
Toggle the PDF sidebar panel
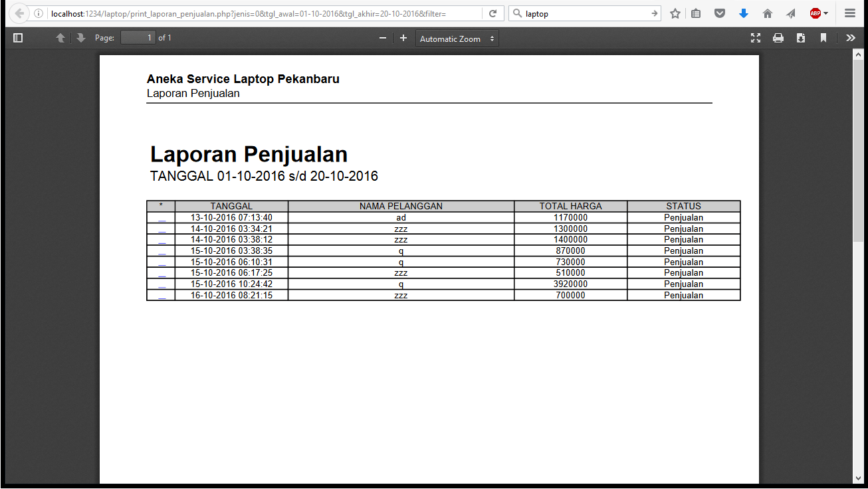(18, 38)
